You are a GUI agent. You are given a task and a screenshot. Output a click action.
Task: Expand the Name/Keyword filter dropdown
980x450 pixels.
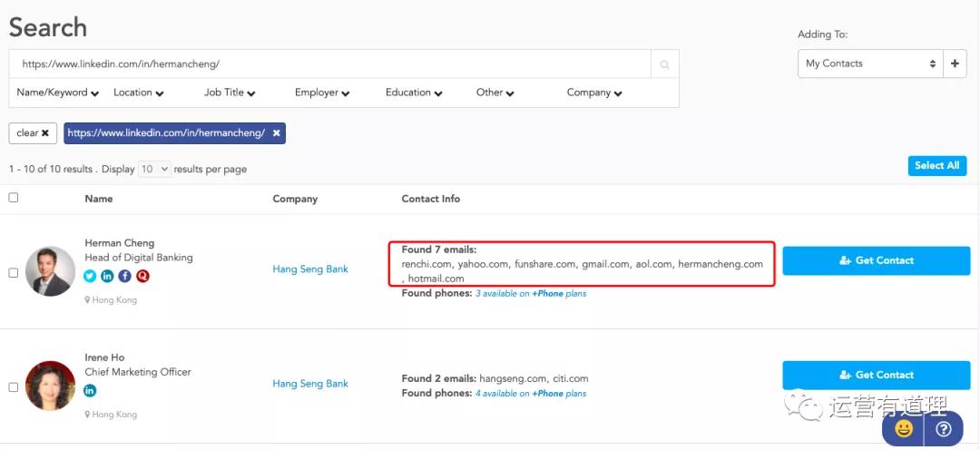[58, 93]
